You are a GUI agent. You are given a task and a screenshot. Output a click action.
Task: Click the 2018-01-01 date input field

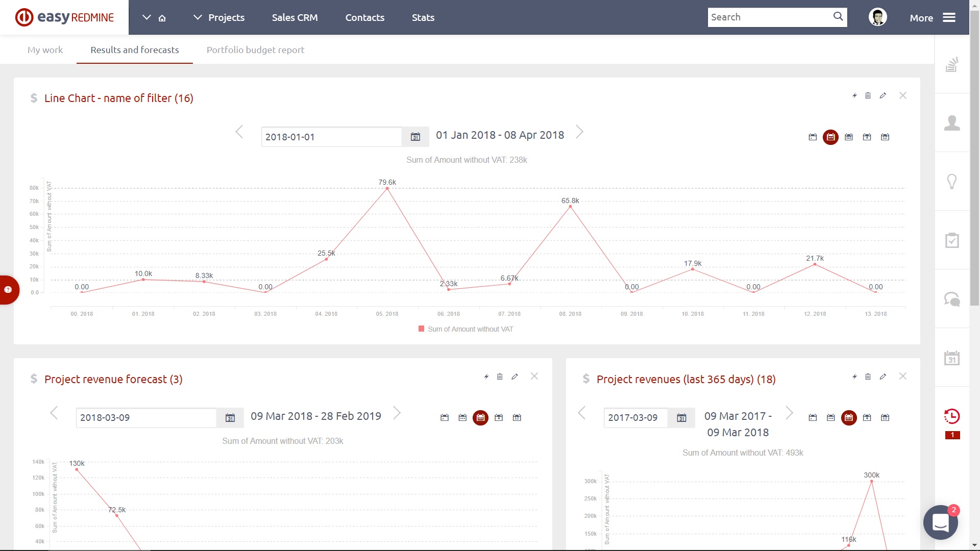point(331,137)
